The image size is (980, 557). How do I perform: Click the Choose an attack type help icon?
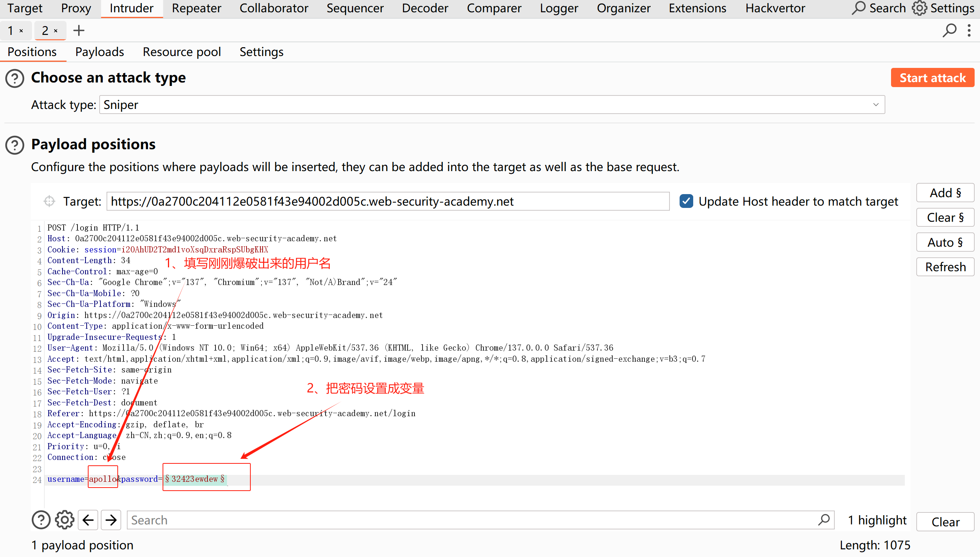15,78
